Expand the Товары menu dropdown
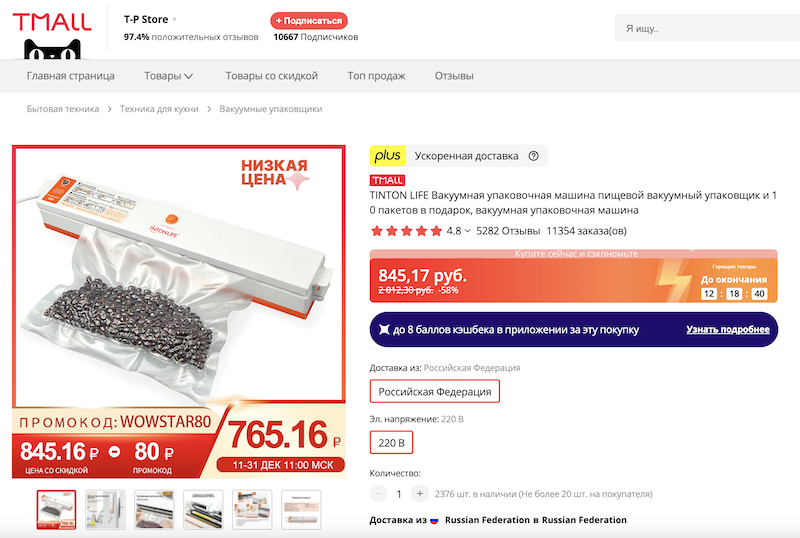Image resolution: width=800 pixels, height=538 pixels. pyautogui.click(x=168, y=76)
